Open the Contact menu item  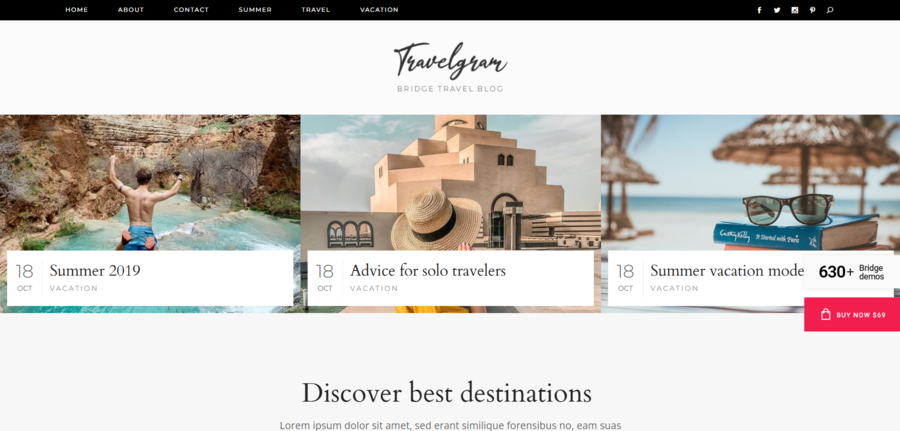[x=191, y=10]
